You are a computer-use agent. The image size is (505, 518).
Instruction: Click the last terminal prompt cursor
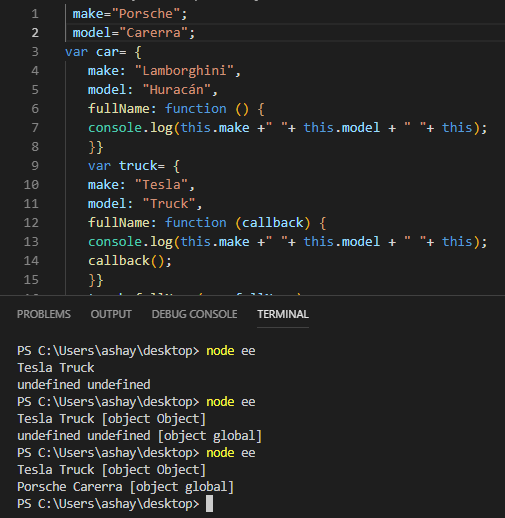(209, 503)
